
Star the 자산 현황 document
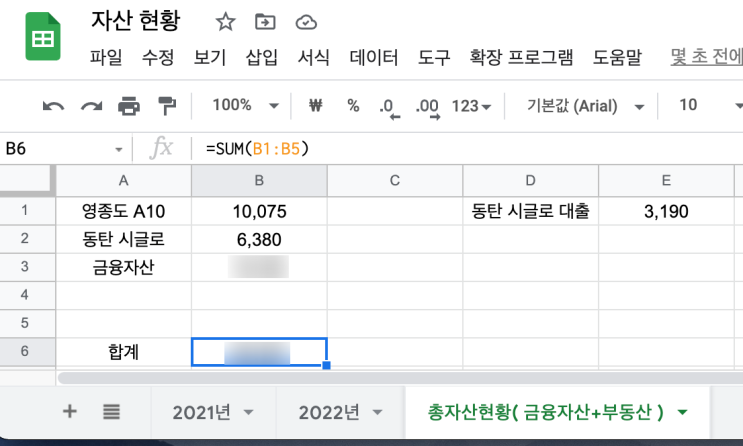pyautogui.click(x=226, y=22)
